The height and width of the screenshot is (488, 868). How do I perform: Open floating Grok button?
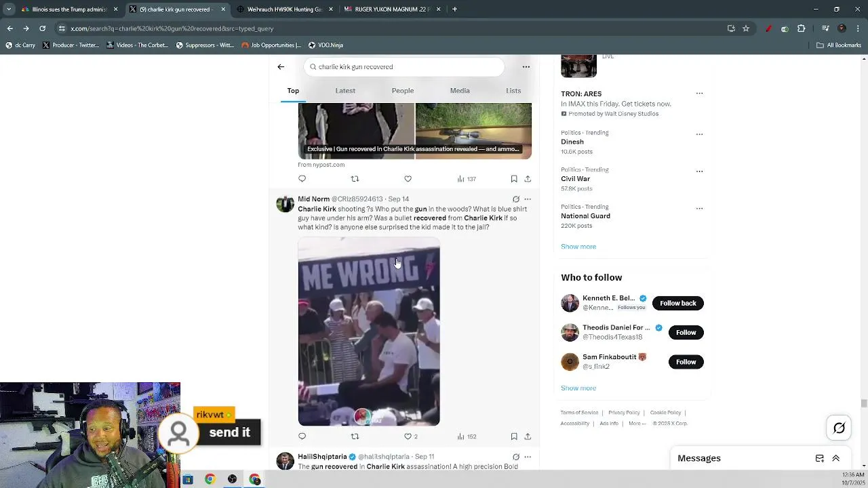pos(839,428)
